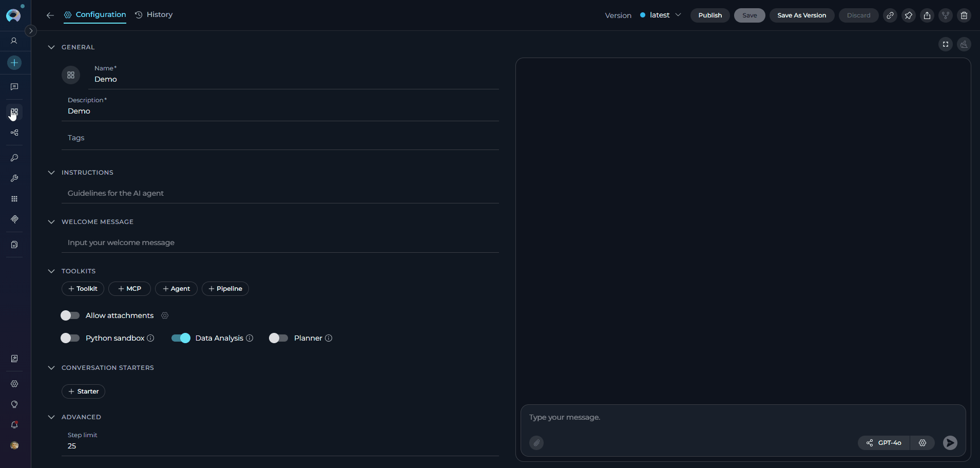Viewport: 980px width, 468px height.
Task: Open the pipelines sidebar icon
Action: tap(14, 133)
